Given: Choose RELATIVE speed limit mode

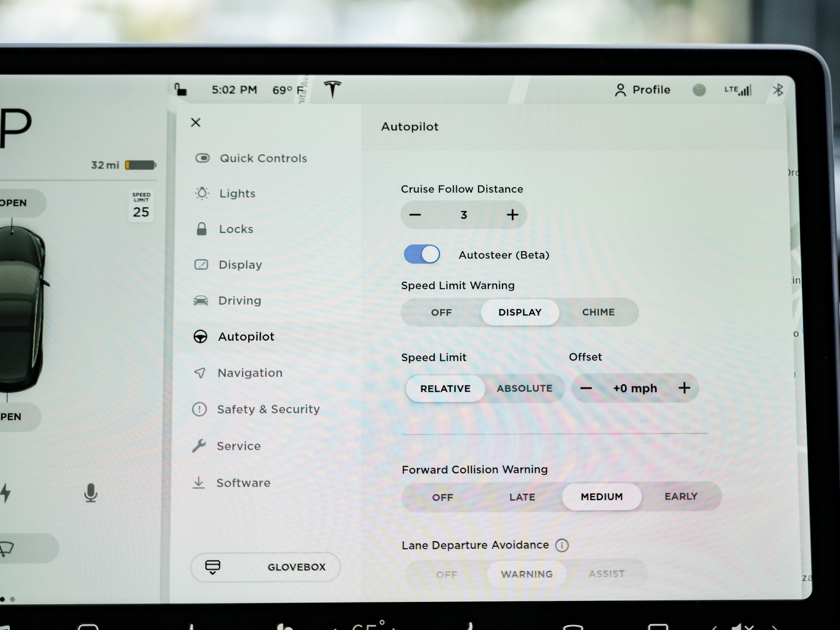Looking at the screenshot, I should click(445, 388).
